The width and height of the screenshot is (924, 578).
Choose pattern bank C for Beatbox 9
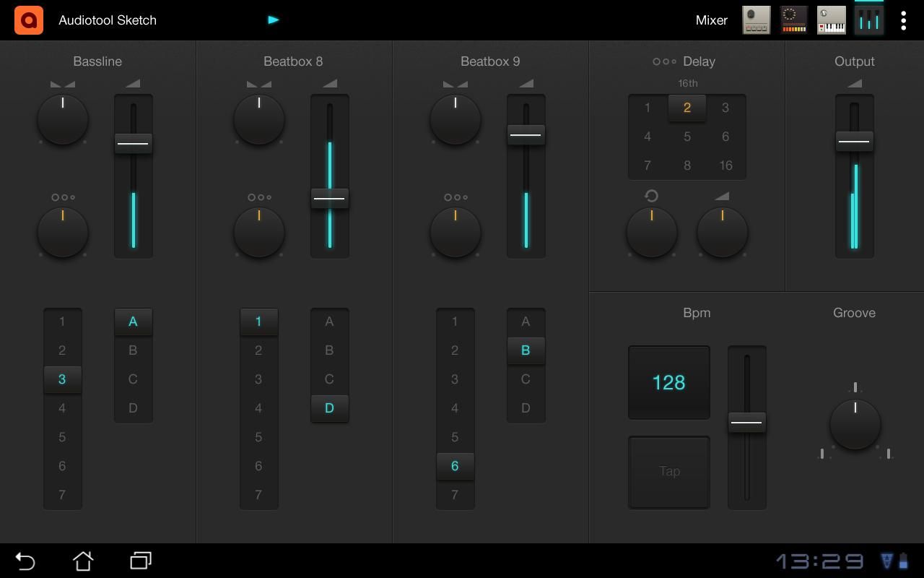pyautogui.click(x=526, y=379)
